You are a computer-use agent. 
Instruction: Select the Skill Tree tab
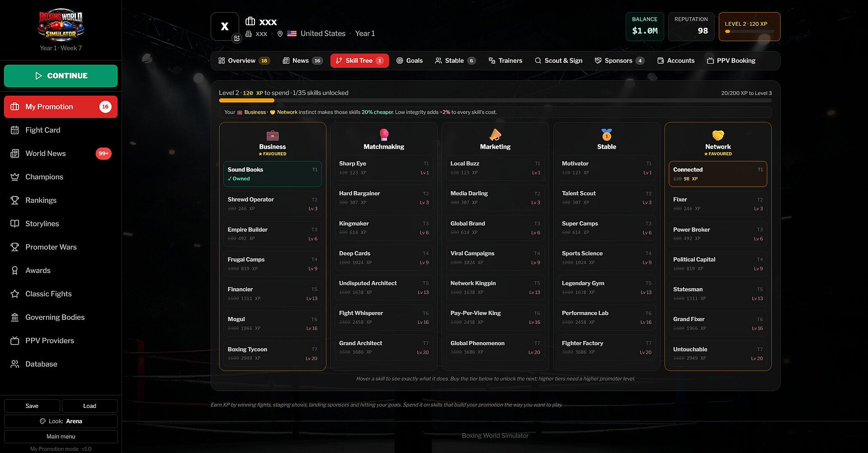pyautogui.click(x=360, y=61)
